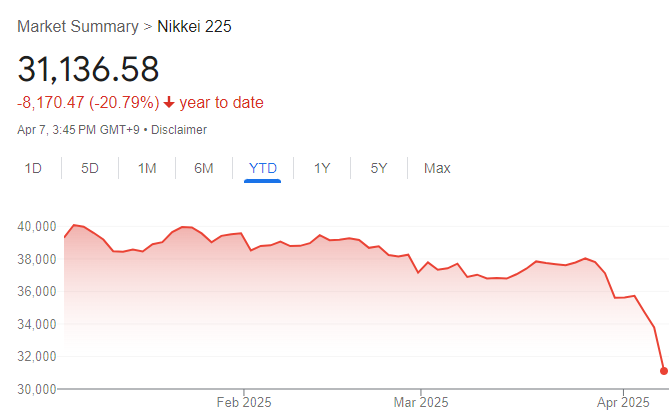Select the 5D time range tab
This screenshot has width=672, height=418.
[90, 168]
